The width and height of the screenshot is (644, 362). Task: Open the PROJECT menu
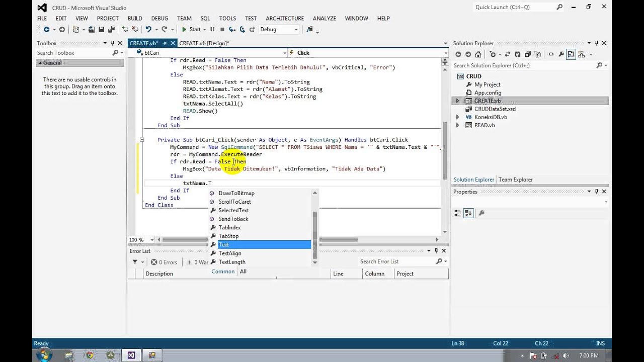pos(108,18)
